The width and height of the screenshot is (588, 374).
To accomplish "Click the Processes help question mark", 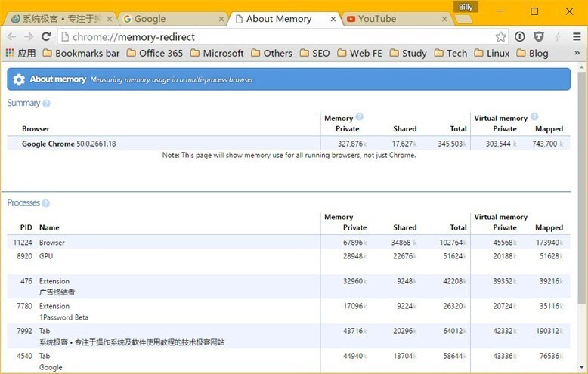I will point(46,203).
